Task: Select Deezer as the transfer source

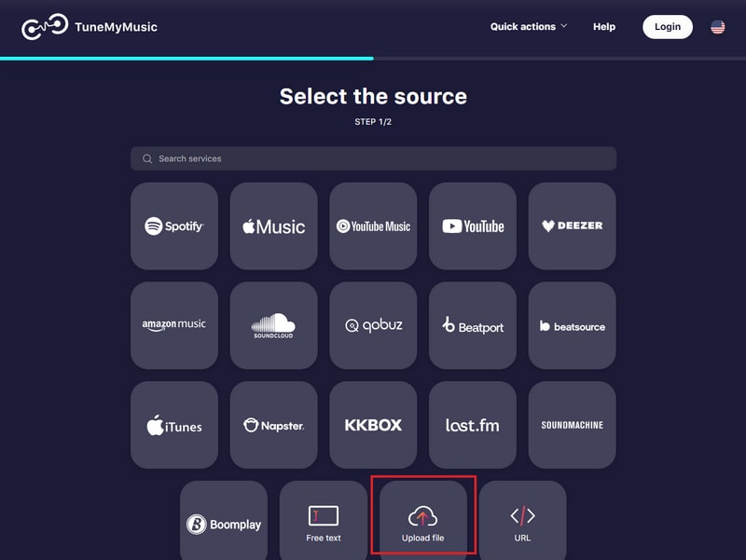Action: [572, 225]
